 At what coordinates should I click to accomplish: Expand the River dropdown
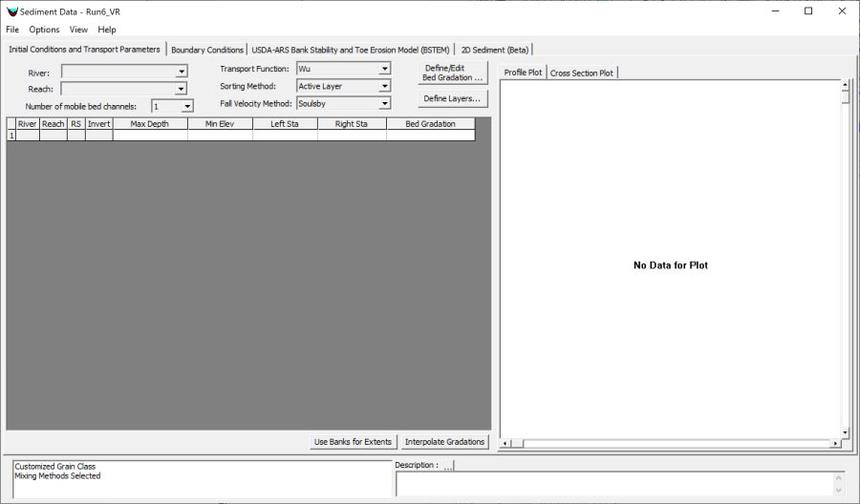pyautogui.click(x=181, y=71)
